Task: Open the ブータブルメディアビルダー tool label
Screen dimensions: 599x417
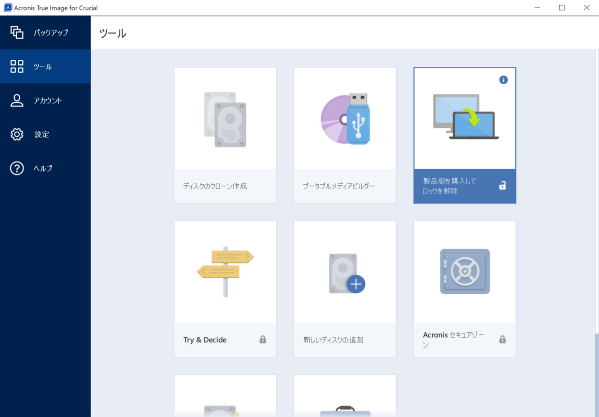Action: (338, 186)
